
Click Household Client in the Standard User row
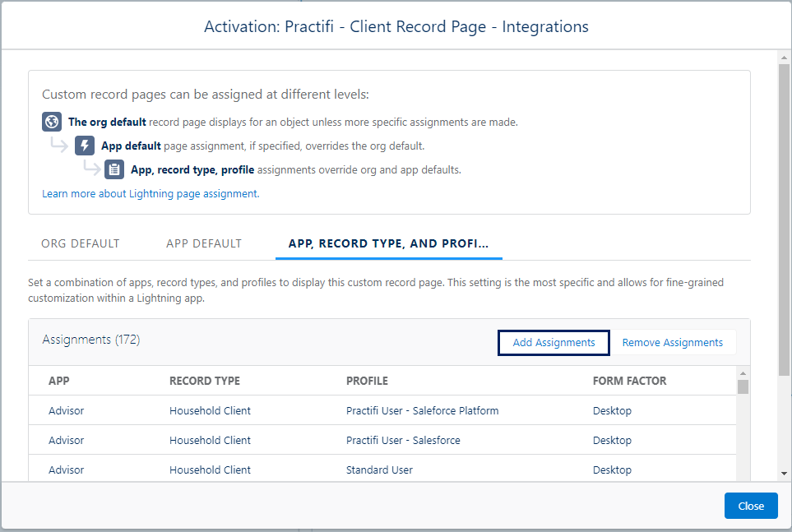pos(210,470)
